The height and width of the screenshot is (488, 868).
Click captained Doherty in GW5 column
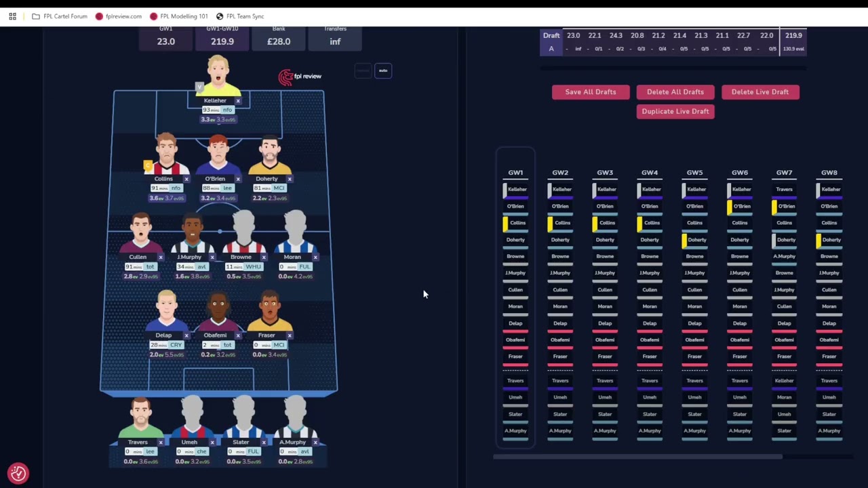tap(694, 241)
